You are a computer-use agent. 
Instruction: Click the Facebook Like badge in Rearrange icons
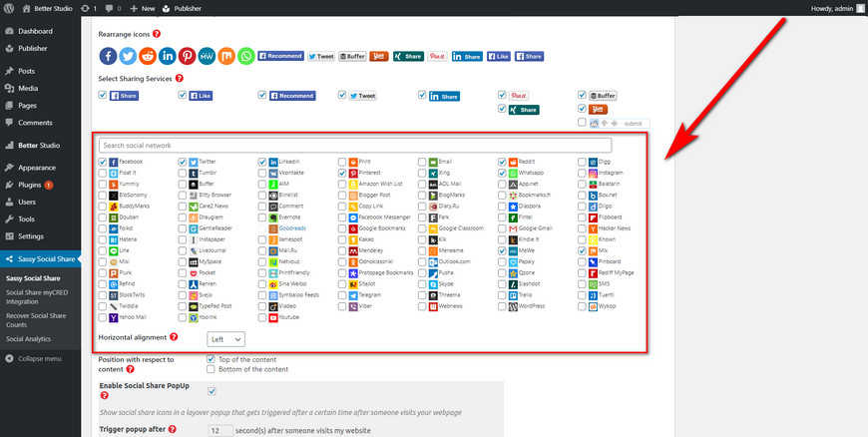(x=499, y=57)
